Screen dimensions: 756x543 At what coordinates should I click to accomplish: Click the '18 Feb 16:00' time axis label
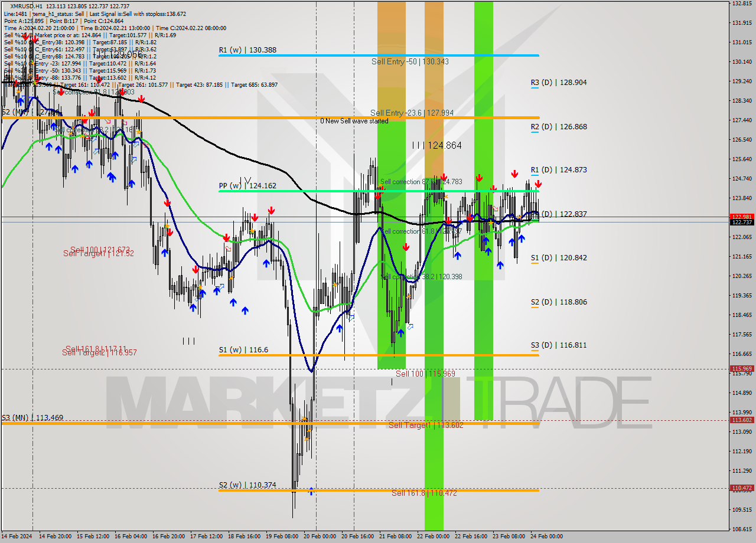(x=244, y=537)
